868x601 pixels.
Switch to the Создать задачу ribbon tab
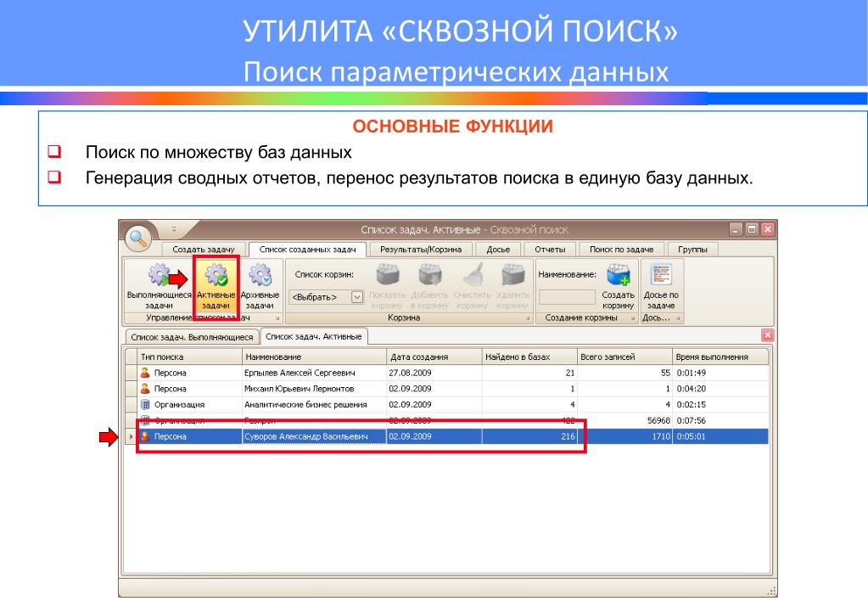[x=203, y=250]
